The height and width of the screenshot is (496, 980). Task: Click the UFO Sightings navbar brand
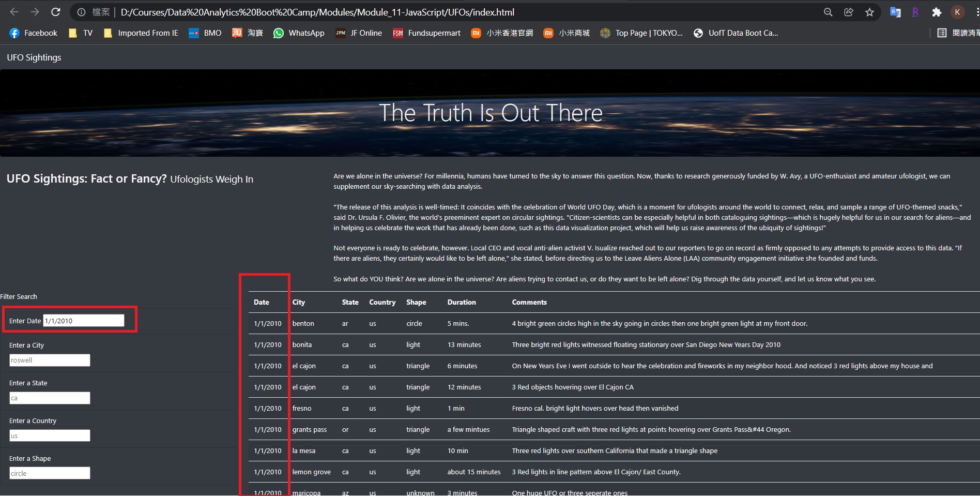[34, 57]
